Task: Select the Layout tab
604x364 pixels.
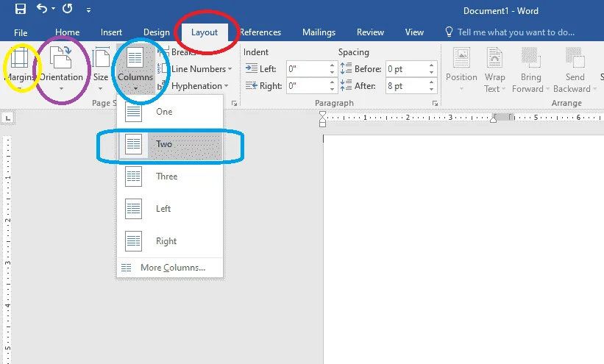Action: pos(205,32)
